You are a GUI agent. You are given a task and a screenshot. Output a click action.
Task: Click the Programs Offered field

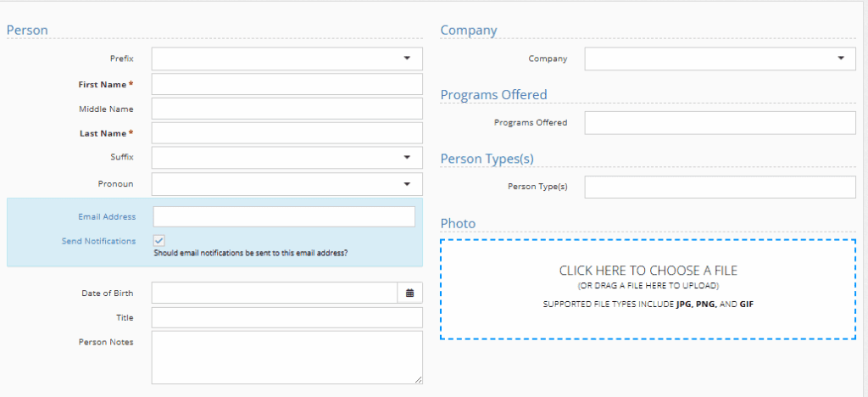click(x=720, y=122)
